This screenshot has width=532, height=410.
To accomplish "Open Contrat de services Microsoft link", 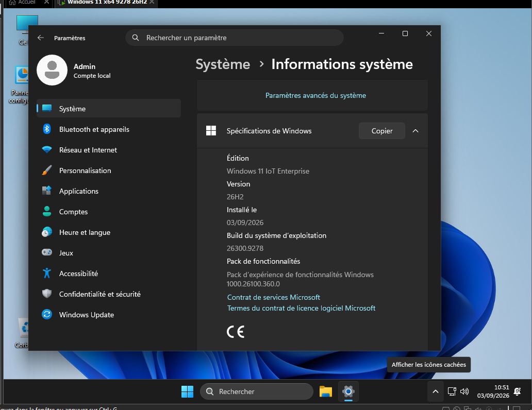I will pyautogui.click(x=273, y=297).
